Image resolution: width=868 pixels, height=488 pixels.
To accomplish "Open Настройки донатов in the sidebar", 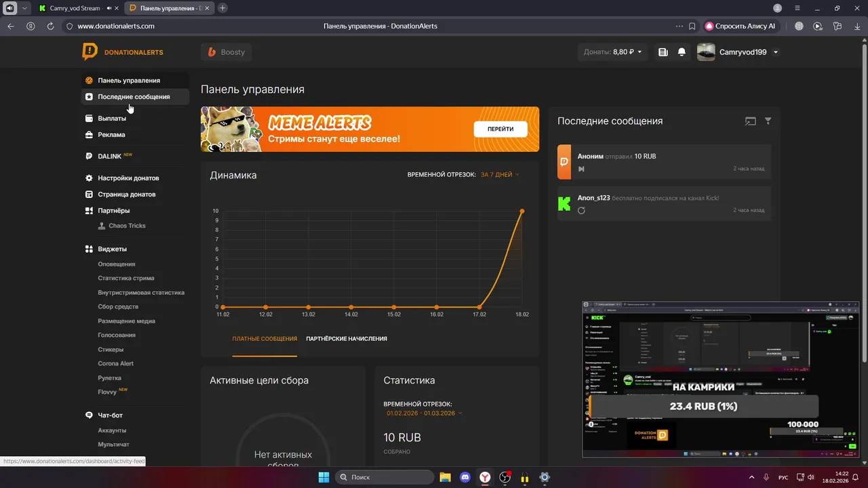I will (x=128, y=178).
